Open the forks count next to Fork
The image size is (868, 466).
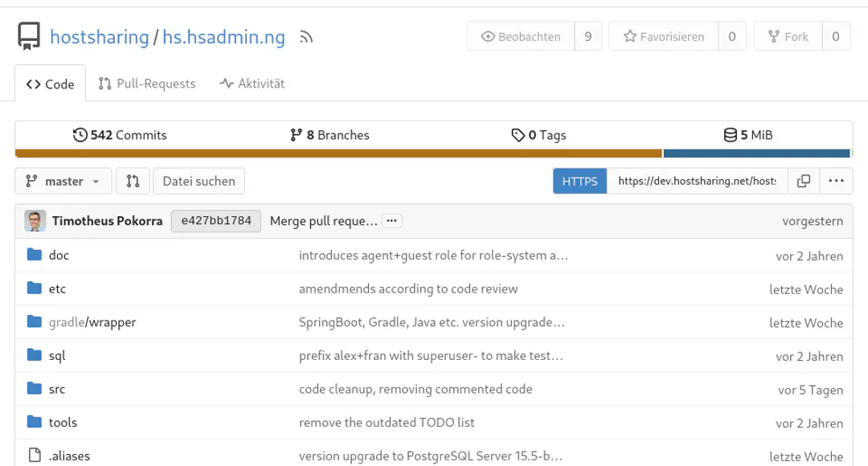click(x=836, y=36)
